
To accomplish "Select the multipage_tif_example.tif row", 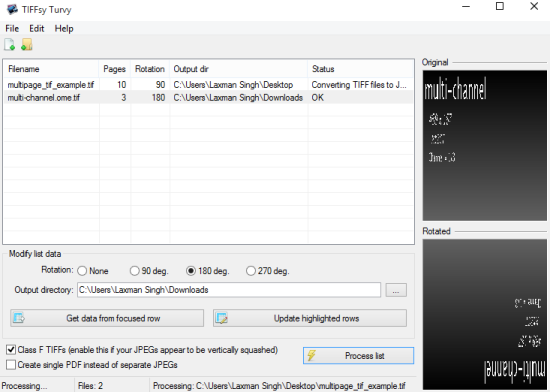I will [208, 85].
